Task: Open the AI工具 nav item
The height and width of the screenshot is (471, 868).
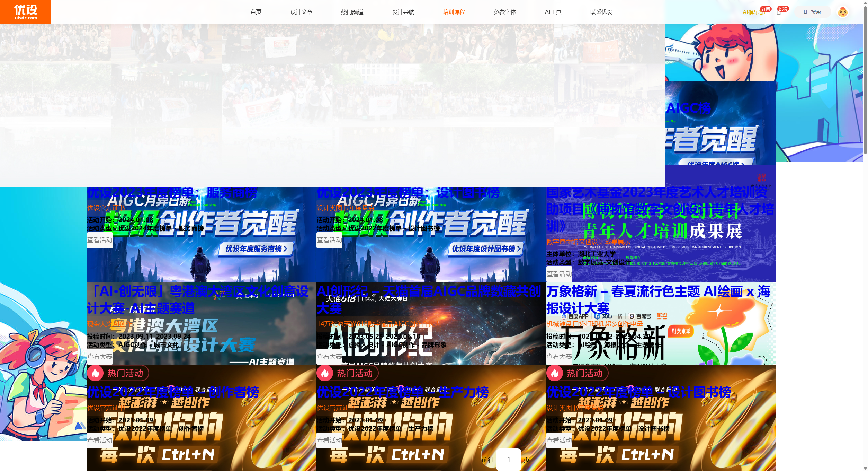Action: point(553,12)
